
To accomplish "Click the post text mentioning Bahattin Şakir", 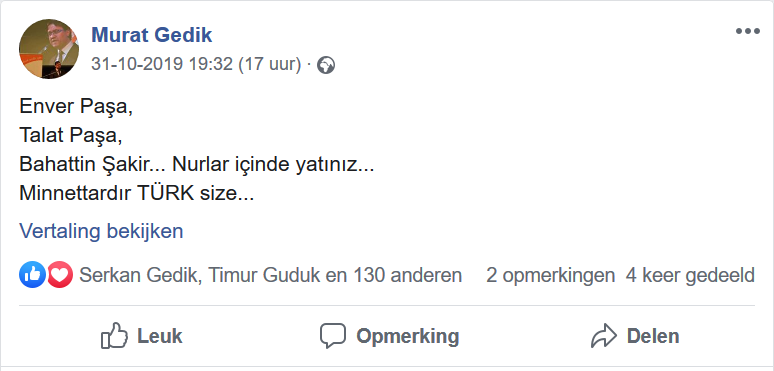I will pyautogui.click(x=196, y=164).
